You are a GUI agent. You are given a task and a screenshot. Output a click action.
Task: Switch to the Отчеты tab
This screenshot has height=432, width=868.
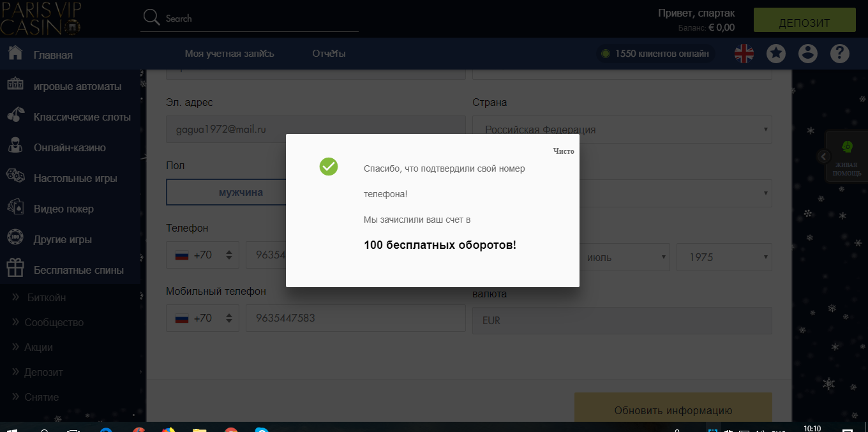(x=329, y=54)
